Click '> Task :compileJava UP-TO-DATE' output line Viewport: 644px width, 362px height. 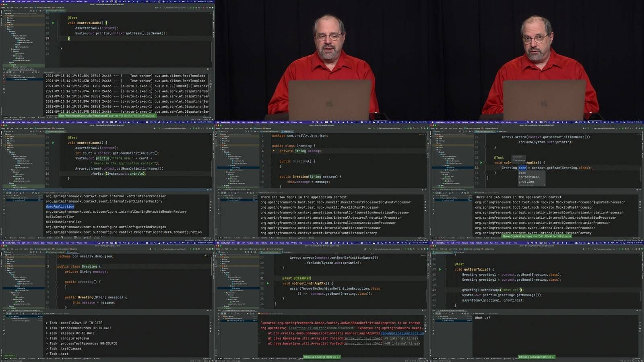74,323
